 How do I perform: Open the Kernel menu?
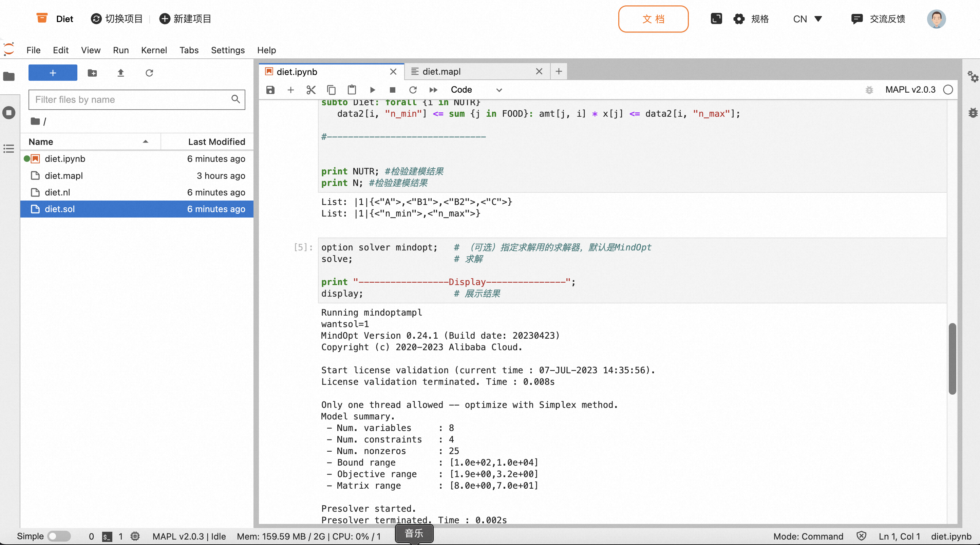(154, 50)
